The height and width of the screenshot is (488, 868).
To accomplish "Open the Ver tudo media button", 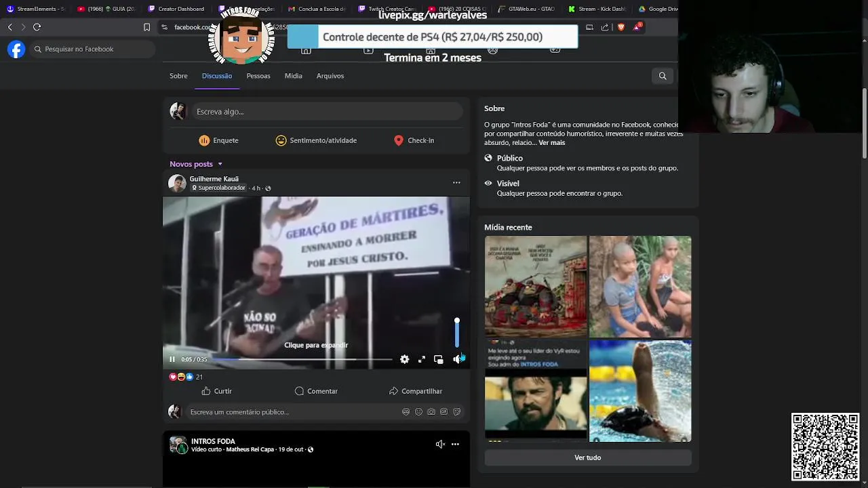I will pos(588,457).
